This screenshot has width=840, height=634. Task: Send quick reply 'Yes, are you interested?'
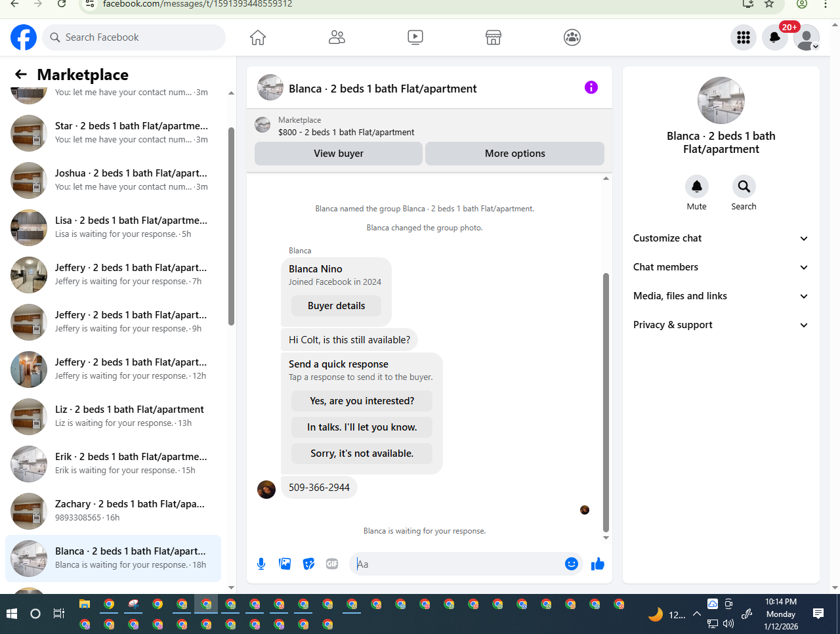click(362, 401)
